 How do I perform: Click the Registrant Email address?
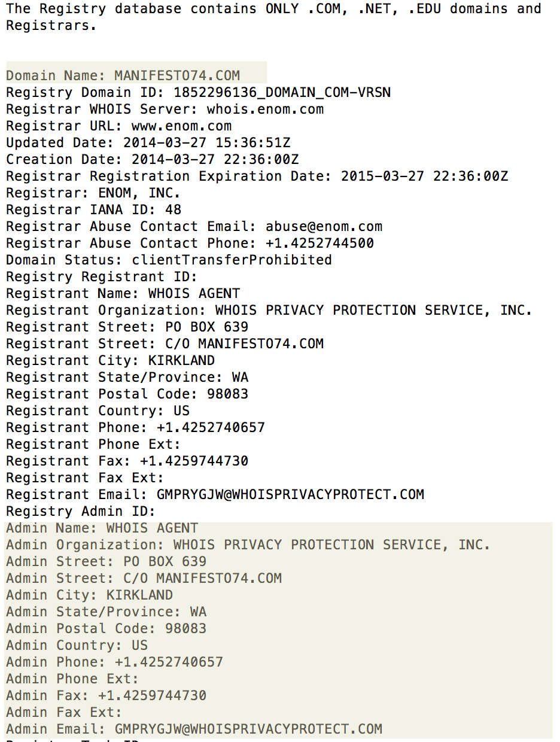(290, 495)
